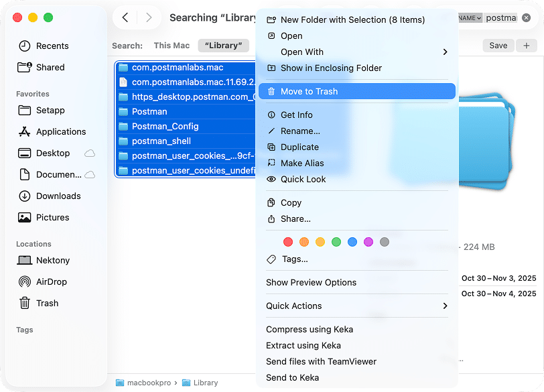
Task: Switch search scope to This Mac
Action: (172, 46)
